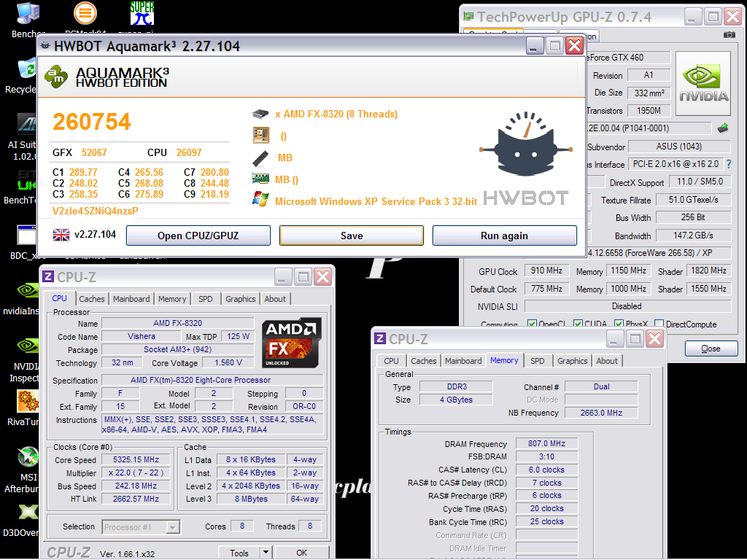Viewport: 747px width, 560px height.
Task: Click the Core Speed 5325.15 MHz field
Action: [136, 459]
